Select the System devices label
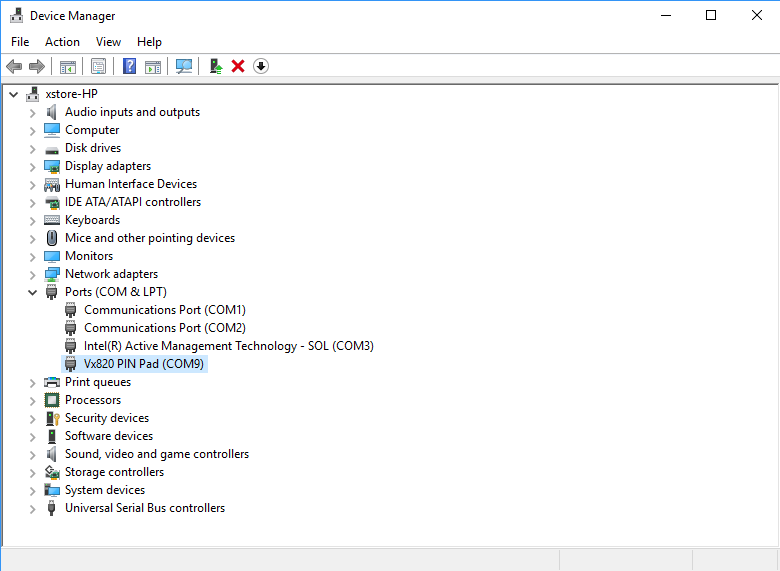780x571 pixels. pos(105,490)
